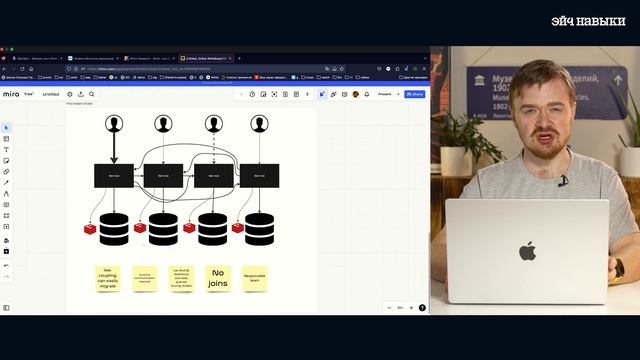Screen dimensions: 640x360
Task: Open the Timer icon in top toolbar
Action: (252, 94)
